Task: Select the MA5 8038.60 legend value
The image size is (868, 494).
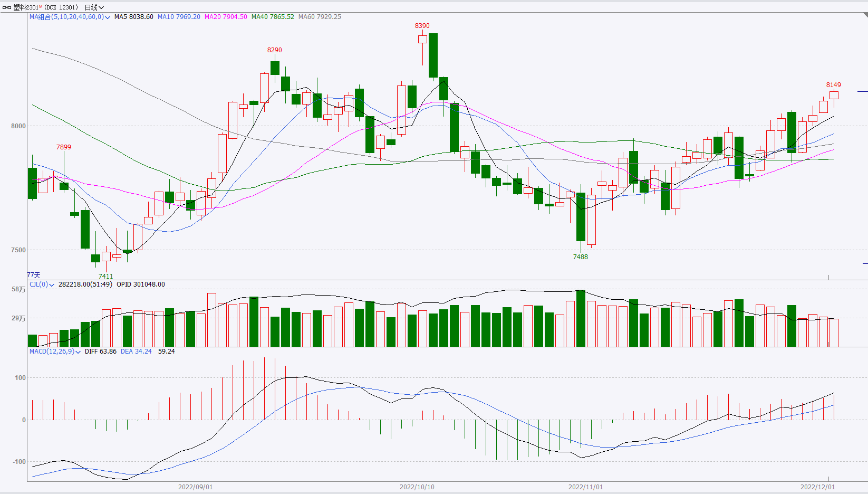Action: 134,17
